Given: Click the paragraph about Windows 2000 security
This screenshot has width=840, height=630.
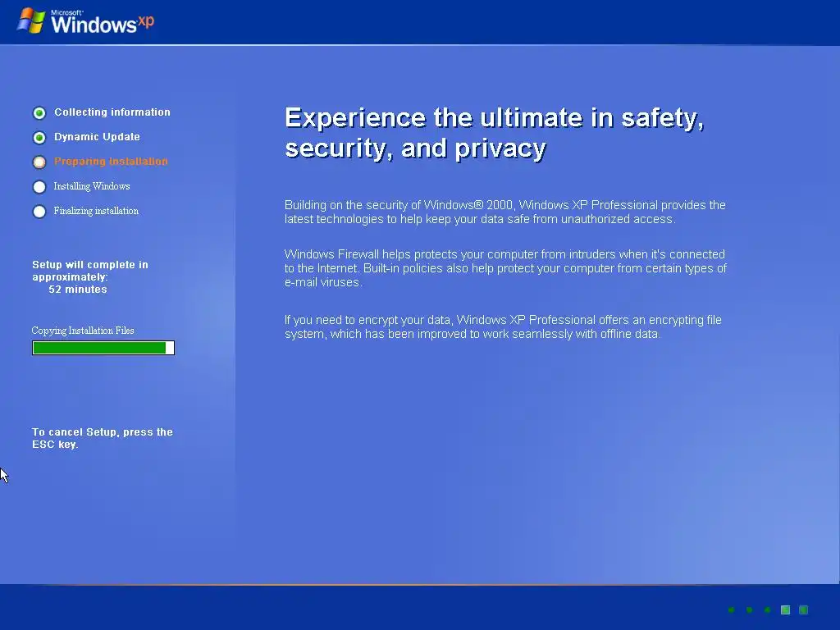Looking at the screenshot, I should 504,212.
